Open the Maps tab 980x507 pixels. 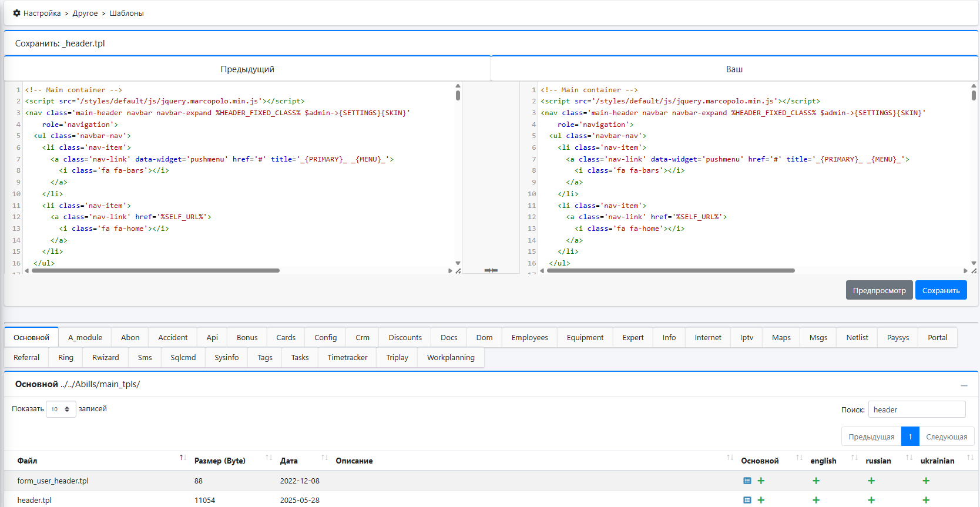[x=781, y=337]
